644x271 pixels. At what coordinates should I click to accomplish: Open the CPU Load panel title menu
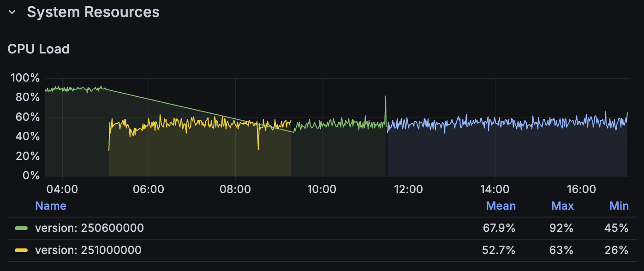(x=38, y=49)
